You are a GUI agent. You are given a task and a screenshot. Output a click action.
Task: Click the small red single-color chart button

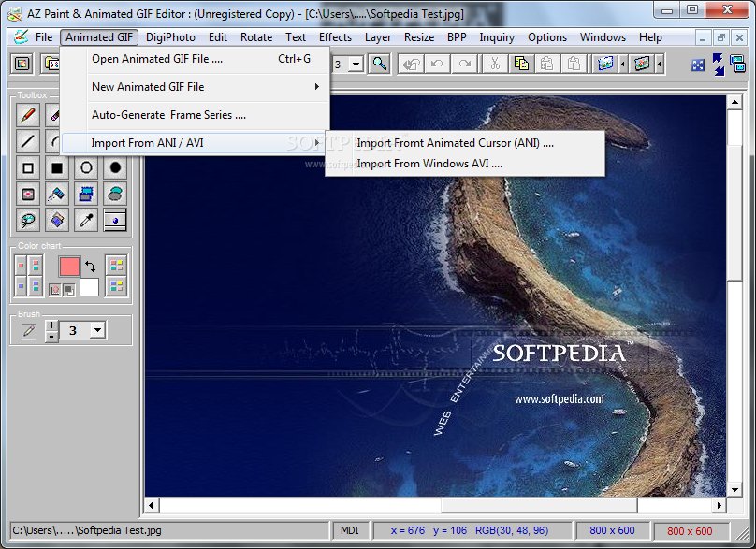21,265
